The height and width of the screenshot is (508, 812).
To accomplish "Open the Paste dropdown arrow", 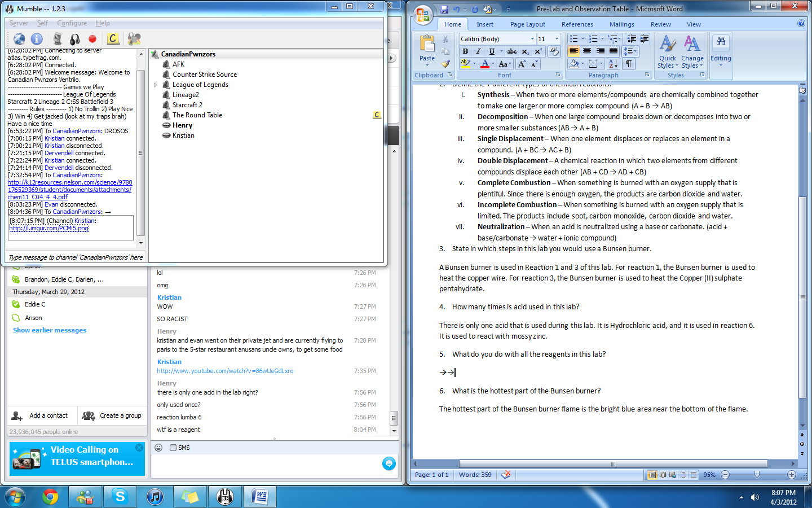I will 427,62.
